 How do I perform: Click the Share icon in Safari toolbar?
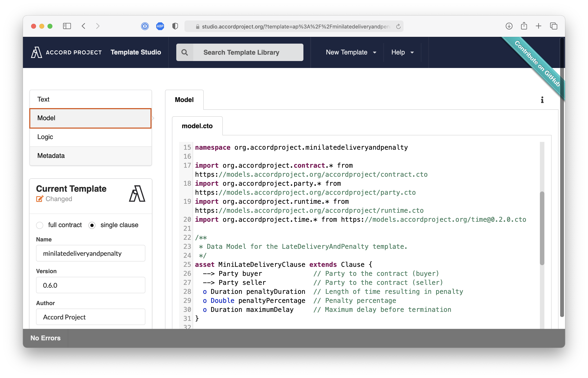point(524,26)
